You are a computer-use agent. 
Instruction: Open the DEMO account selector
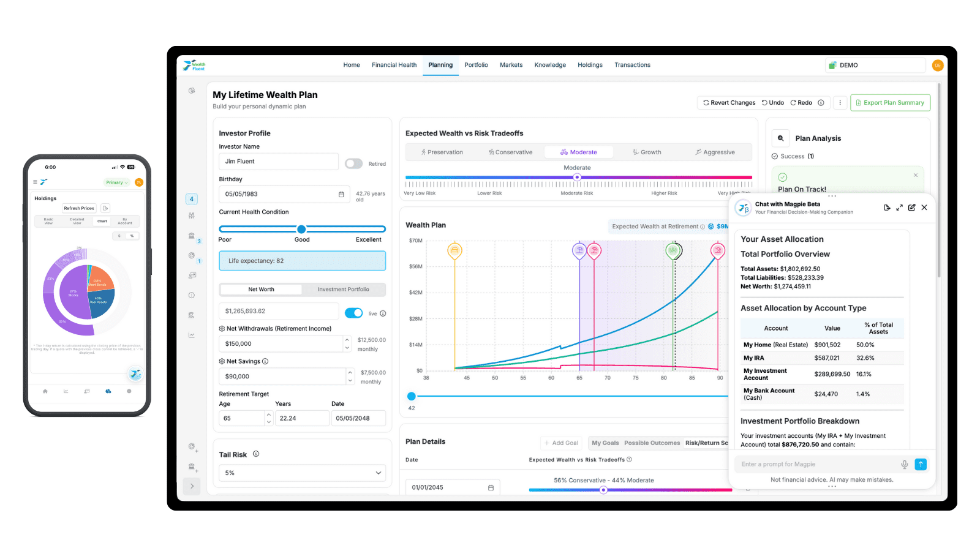[875, 66]
